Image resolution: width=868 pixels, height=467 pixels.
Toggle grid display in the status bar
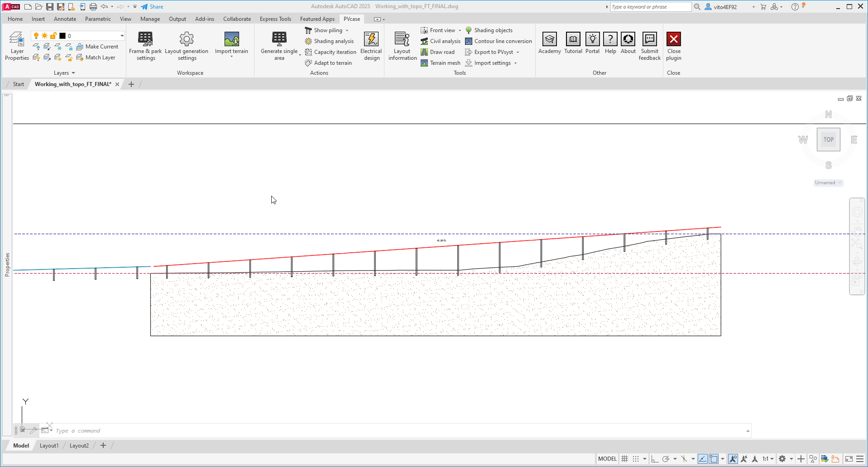[x=624, y=458]
